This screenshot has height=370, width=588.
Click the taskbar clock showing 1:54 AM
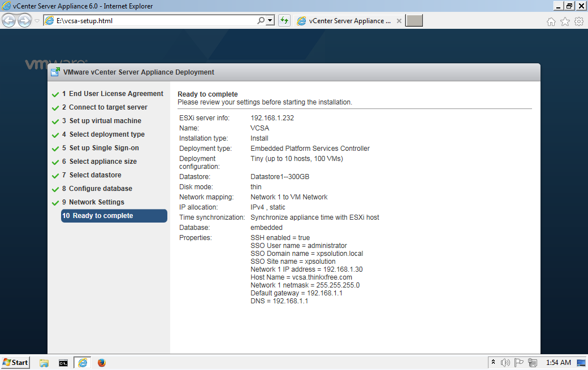559,363
